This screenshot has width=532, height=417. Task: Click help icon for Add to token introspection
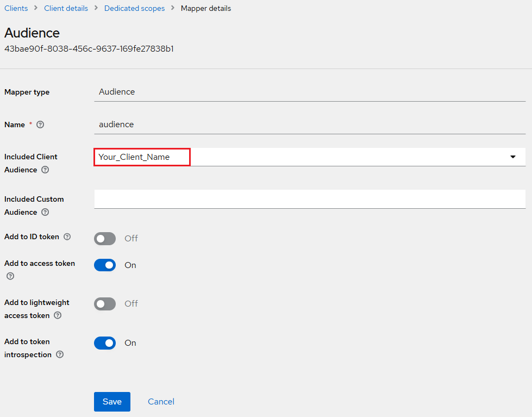60,354
